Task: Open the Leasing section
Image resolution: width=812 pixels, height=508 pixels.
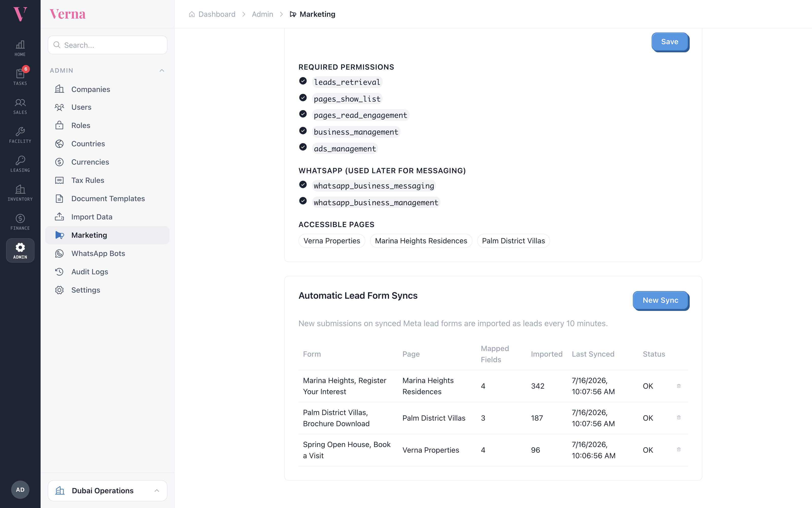Action: point(20,164)
